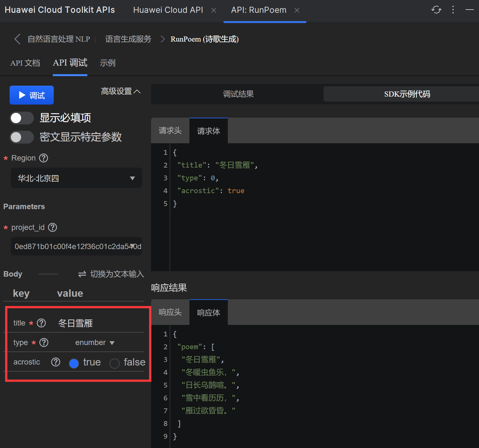This screenshot has height=448, width=479.
Task: Switch to the 调试结果 tab
Action: 238,94
